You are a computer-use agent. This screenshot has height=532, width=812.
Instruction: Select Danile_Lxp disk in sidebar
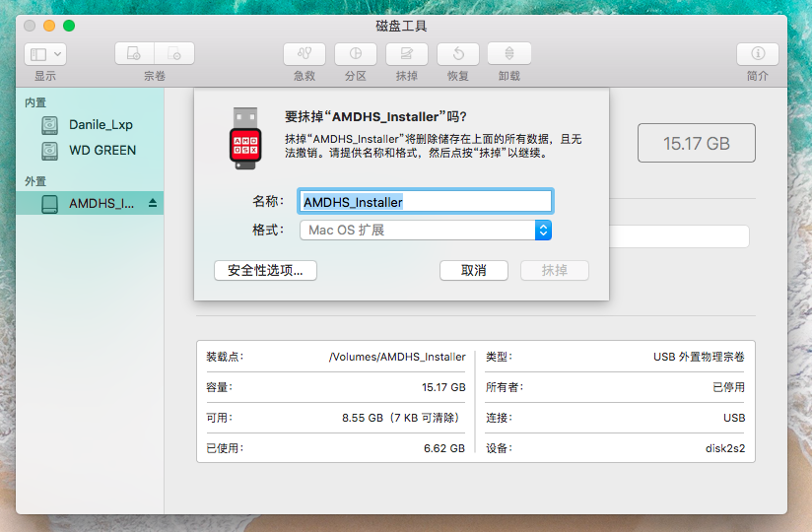click(x=100, y=125)
